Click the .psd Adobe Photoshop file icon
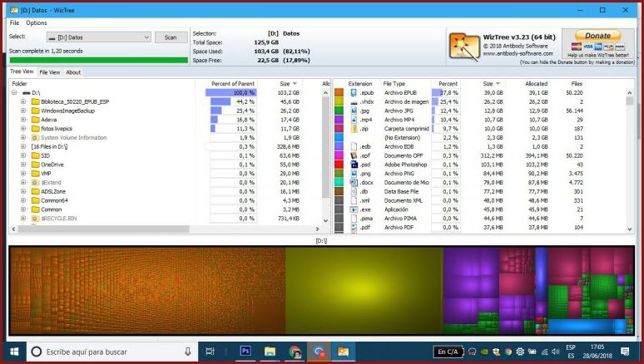This screenshot has width=644, height=364. tap(354, 165)
